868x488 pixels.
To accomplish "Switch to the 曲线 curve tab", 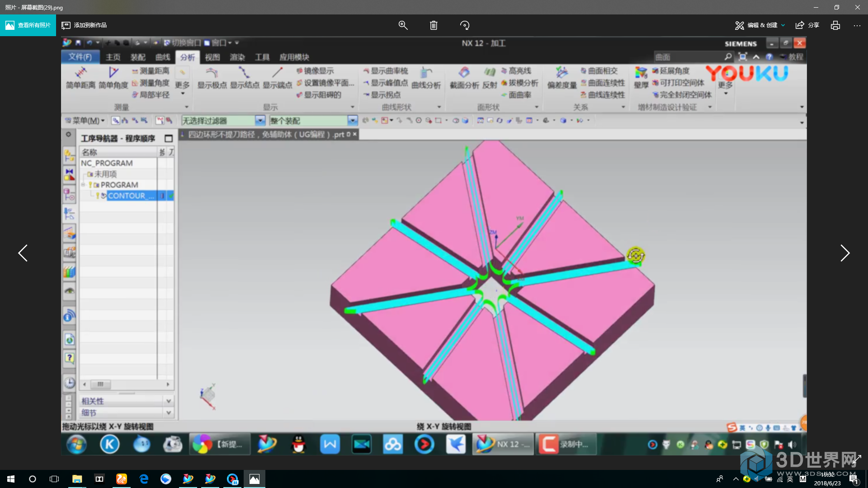I will click(x=163, y=57).
